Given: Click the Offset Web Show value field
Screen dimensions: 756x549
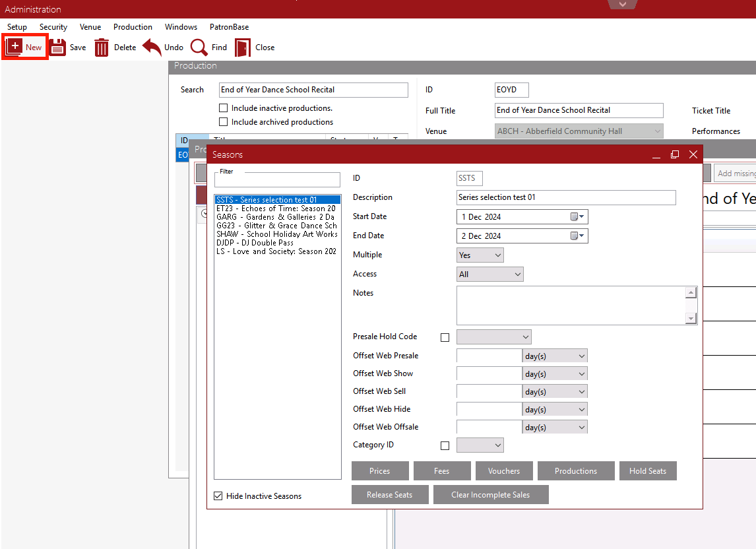Looking at the screenshot, I should 489,374.
